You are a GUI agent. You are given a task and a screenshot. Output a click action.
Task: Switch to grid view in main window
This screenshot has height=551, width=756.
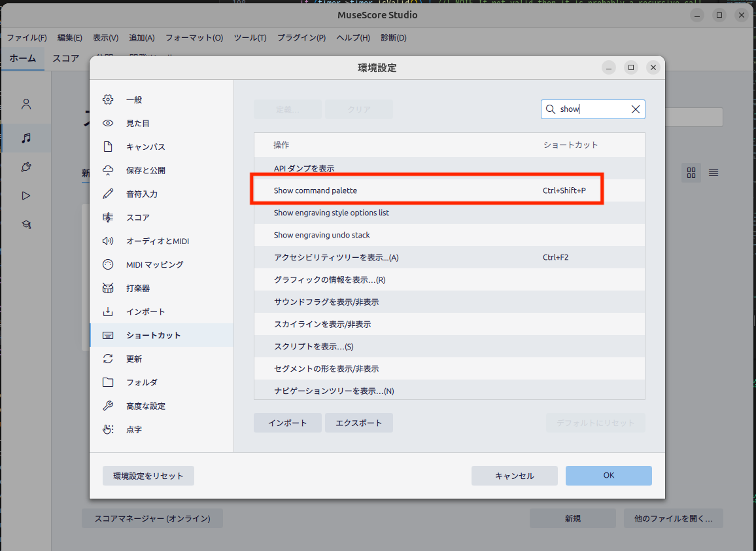click(x=691, y=173)
